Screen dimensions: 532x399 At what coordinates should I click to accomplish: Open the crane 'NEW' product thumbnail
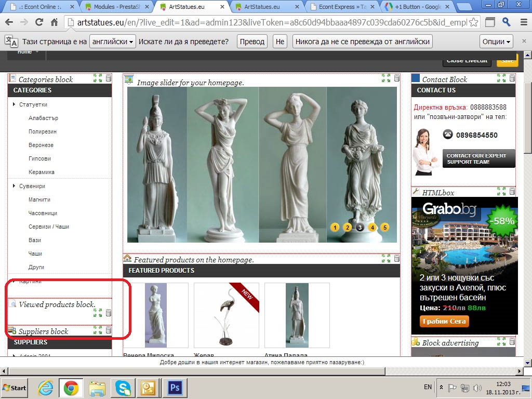click(x=227, y=315)
